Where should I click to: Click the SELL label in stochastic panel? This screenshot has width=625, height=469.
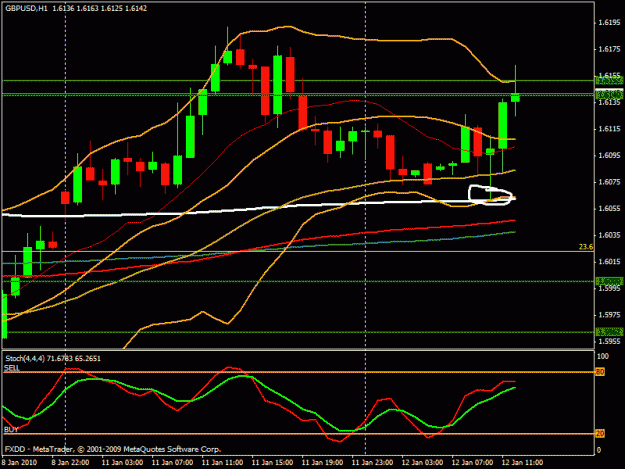tap(12, 367)
